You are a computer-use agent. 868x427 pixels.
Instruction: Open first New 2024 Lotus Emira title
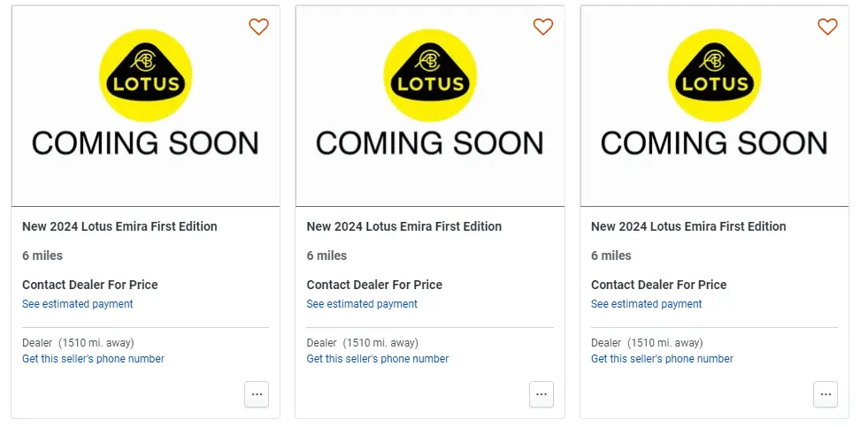point(119,226)
